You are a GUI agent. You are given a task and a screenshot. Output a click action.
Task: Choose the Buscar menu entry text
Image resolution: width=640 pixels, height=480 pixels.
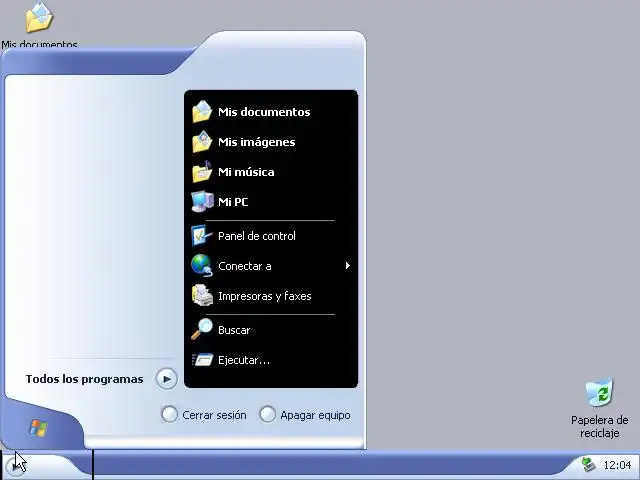tap(234, 330)
